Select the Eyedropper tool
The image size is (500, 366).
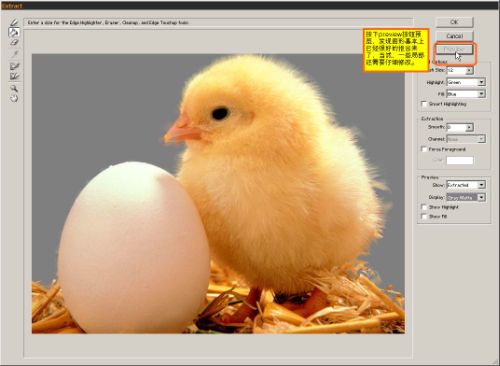[x=14, y=54]
